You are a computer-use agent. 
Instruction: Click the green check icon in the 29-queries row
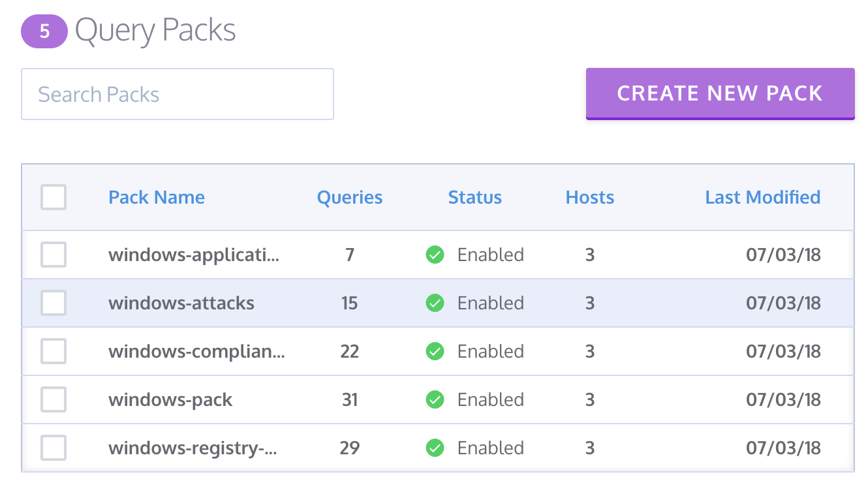(435, 448)
